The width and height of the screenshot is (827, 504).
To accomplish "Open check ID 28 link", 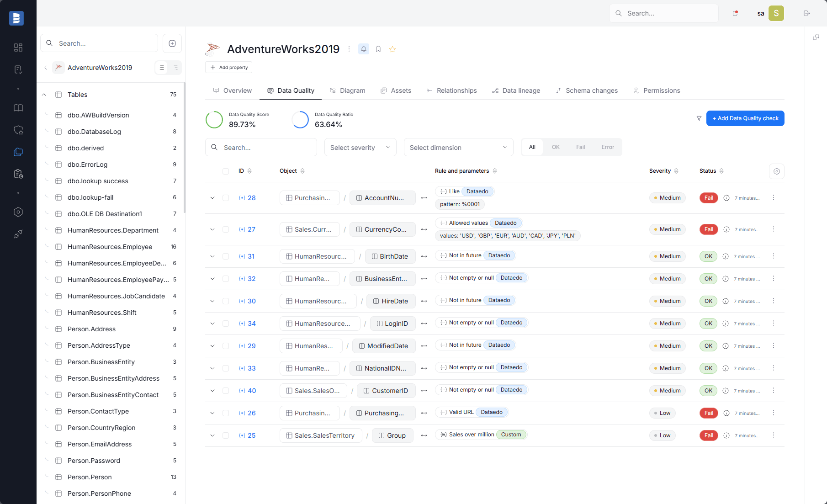I will [251, 198].
